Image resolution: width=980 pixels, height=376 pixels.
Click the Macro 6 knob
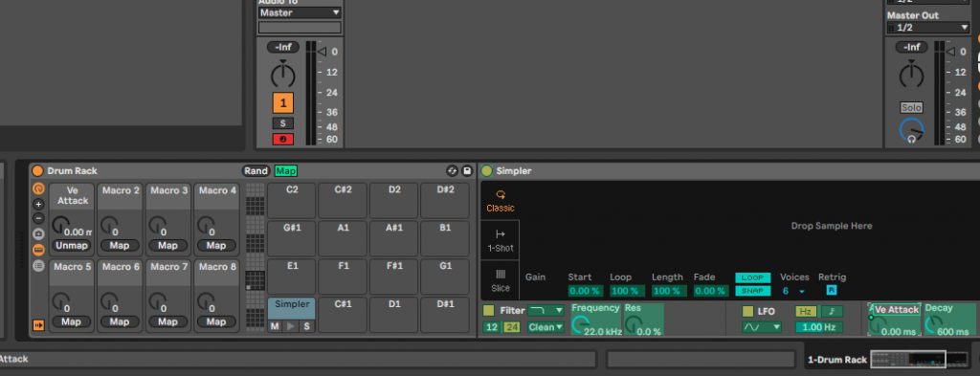tap(109, 301)
